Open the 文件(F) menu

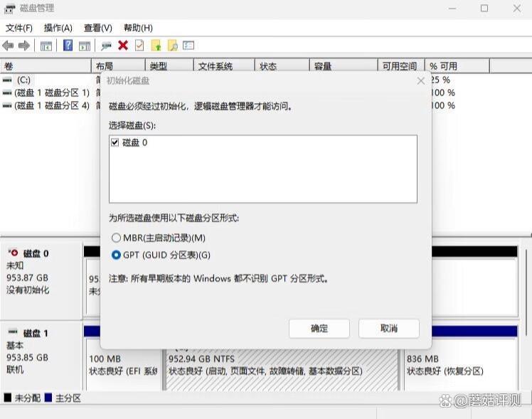19,28
